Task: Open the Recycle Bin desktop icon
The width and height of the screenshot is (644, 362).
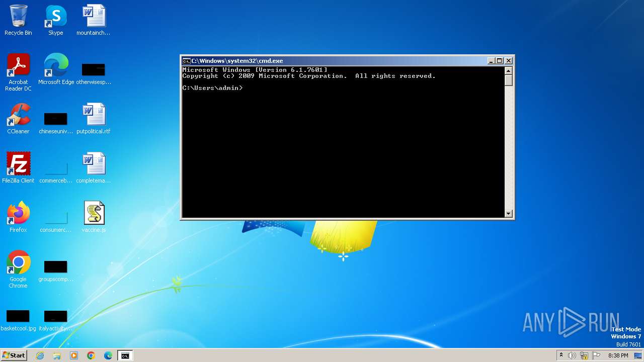Action: point(18,20)
